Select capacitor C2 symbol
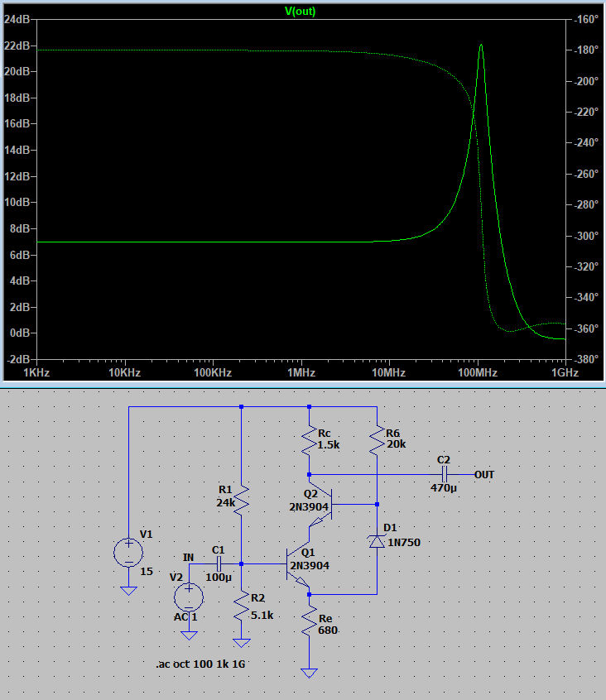The height and width of the screenshot is (700, 606). click(445, 474)
